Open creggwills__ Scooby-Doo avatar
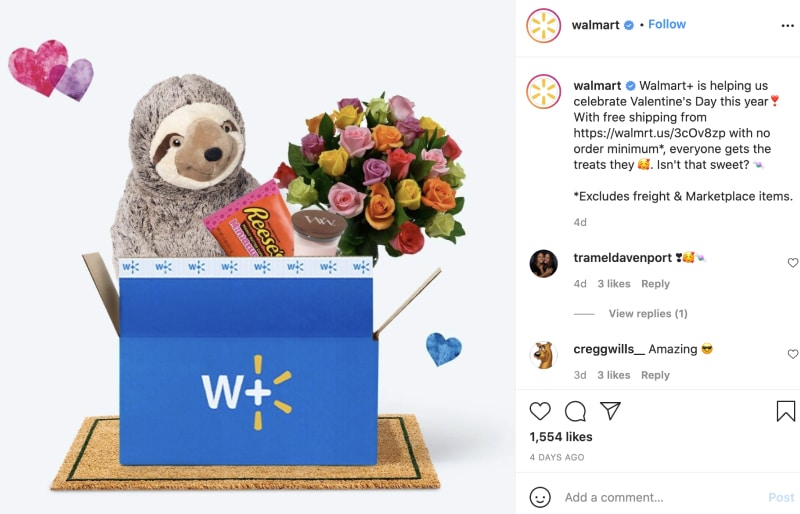The width and height of the screenshot is (800, 514). [543, 355]
